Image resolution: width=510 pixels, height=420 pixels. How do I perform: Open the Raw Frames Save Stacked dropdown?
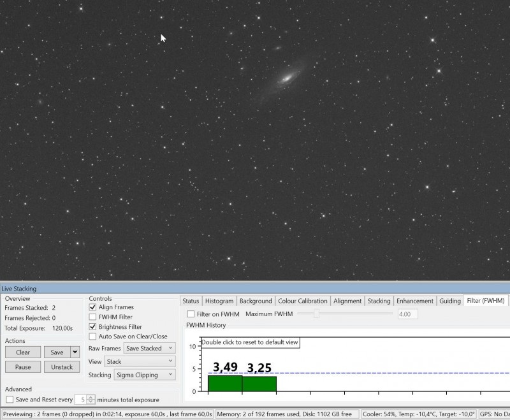(150, 348)
